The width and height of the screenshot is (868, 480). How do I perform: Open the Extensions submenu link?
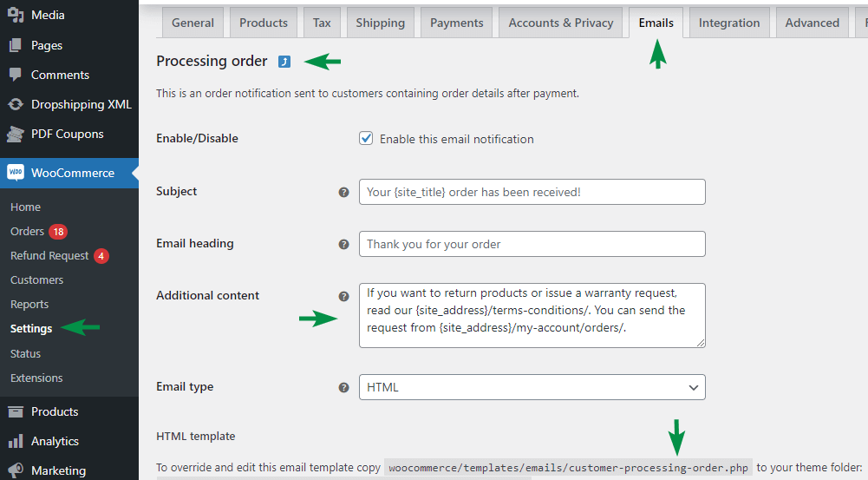(x=36, y=378)
